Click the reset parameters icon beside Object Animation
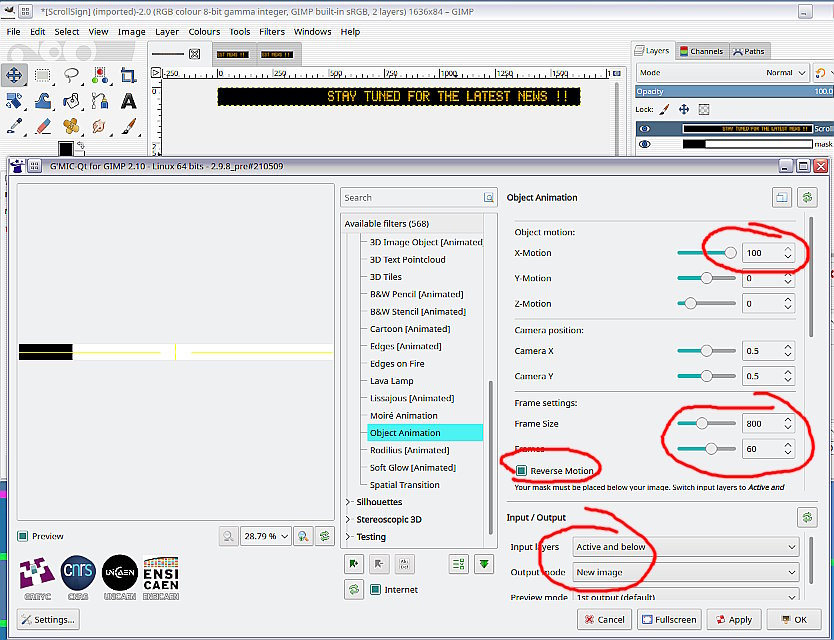This screenshot has height=640, width=834. pyautogui.click(x=808, y=198)
